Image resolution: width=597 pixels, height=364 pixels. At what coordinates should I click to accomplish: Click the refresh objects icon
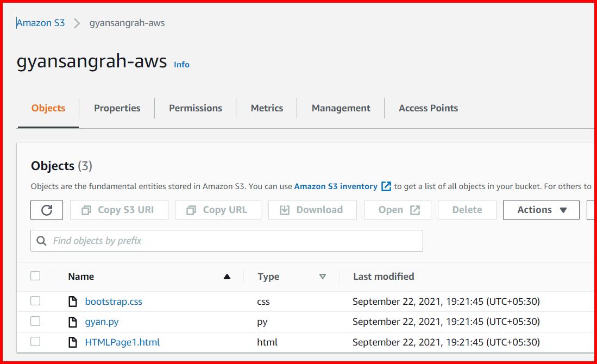coord(47,210)
